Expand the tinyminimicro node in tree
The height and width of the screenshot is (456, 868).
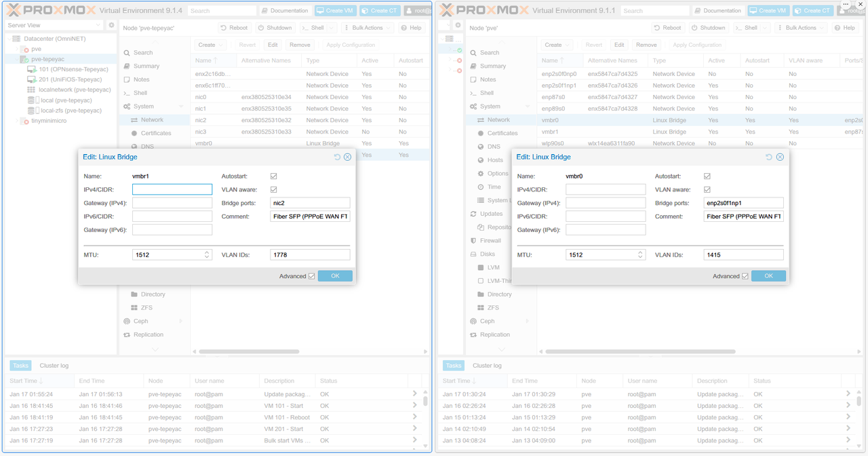(x=16, y=121)
